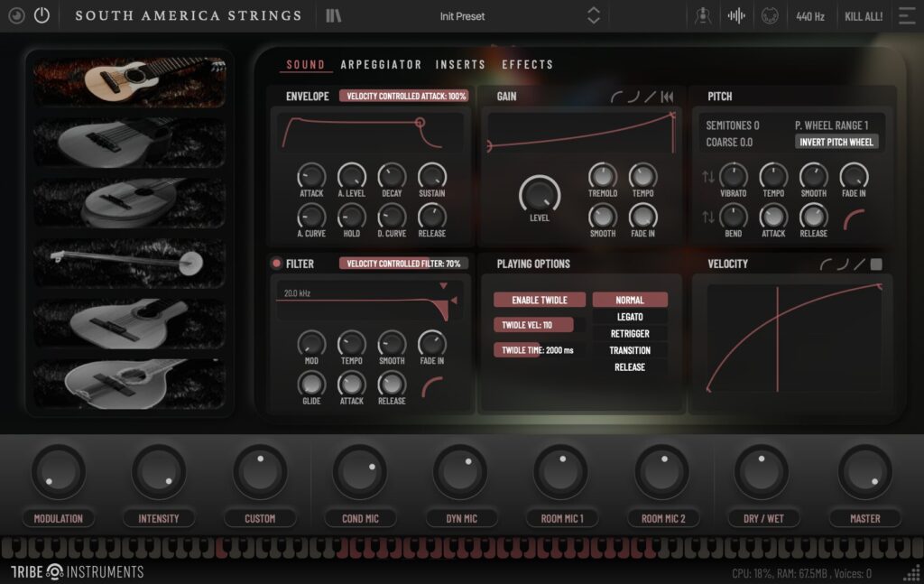Image resolution: width=924 pixels, height=584 pixels.
Task: Toggle the Filter on/off red indicator
Action: point(276,264)
